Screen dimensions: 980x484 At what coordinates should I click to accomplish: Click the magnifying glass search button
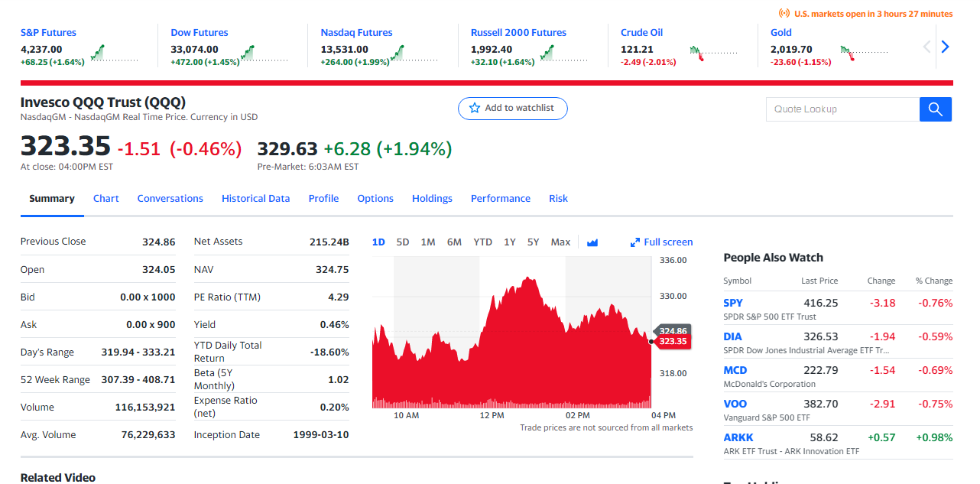pos(935,109)
